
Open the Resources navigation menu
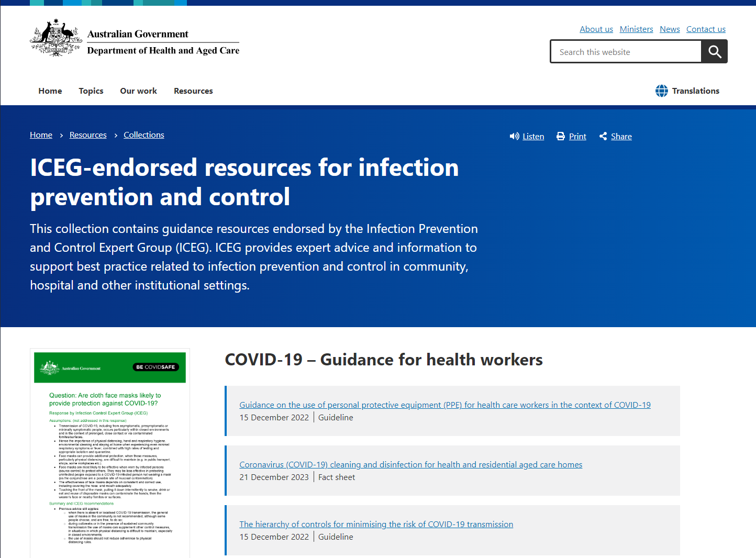[x=193, y=91]
